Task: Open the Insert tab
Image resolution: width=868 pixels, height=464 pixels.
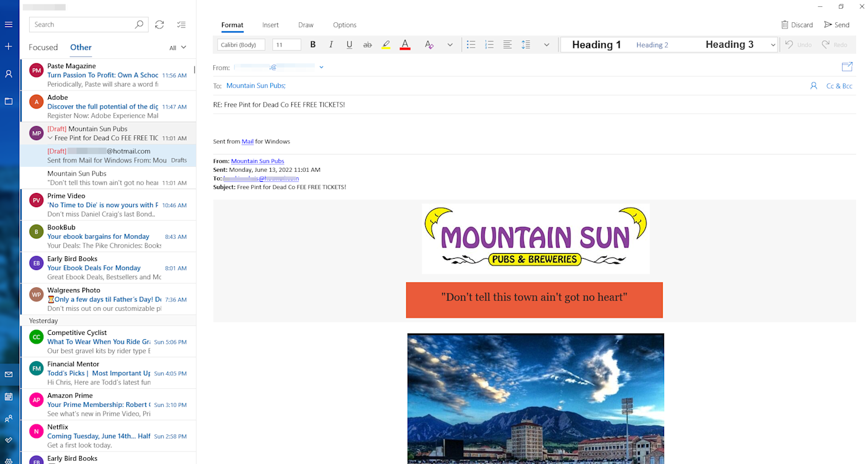Action: [270, 25]
